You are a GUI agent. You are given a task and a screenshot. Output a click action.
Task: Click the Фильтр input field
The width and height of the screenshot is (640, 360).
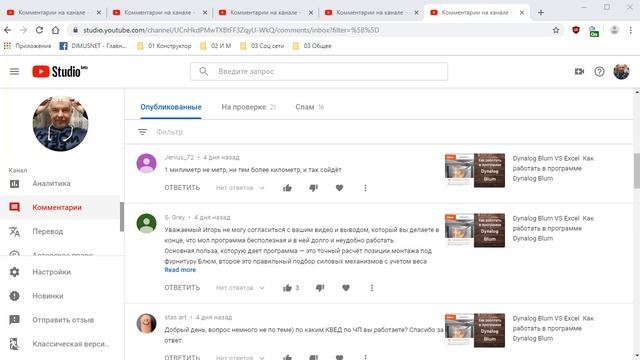(169, 132)
